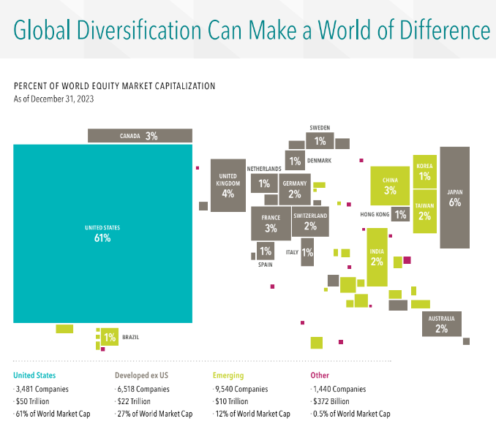The image size is (496, 448).
Task: Select the India 2% block
Action: pyautogui.click(x=377, y=257)
